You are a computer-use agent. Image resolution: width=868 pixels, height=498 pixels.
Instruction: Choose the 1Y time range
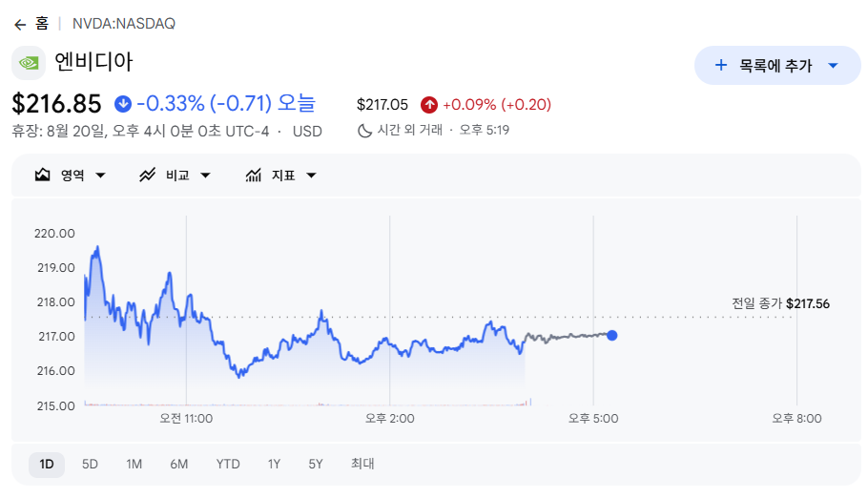[x=274, y=465]
